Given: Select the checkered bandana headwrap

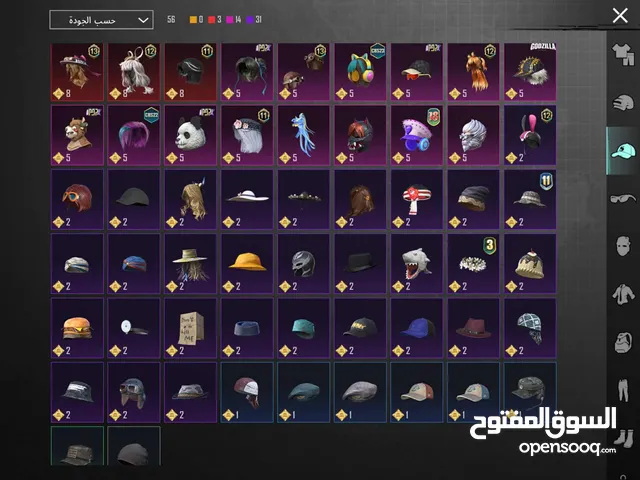Looking at the screenshot, I should coord(530,328).
